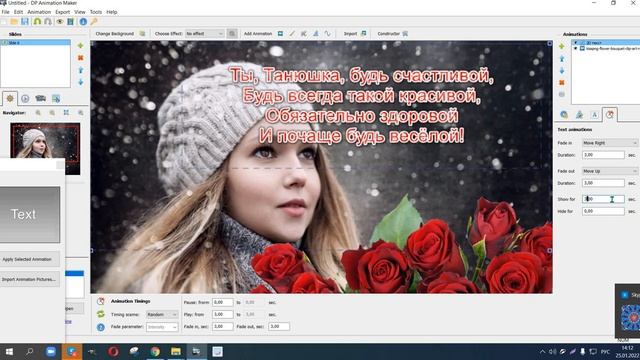Open the Tools menu
640x360 pixels.
tap(96, 12)
